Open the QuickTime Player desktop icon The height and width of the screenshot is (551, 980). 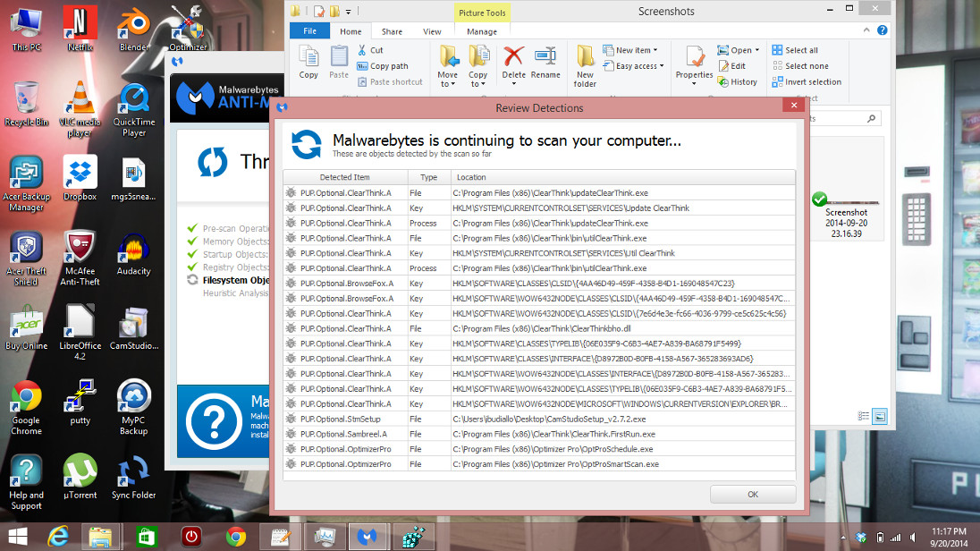(x=134, y=108)
